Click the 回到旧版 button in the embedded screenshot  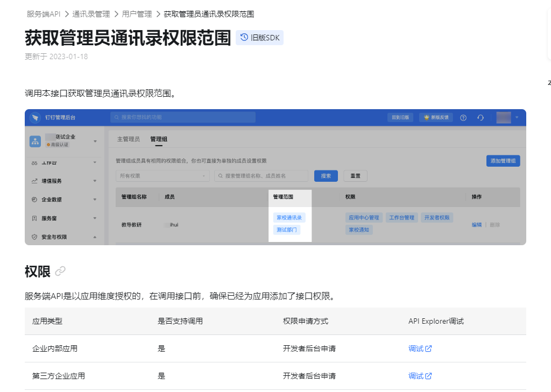point(400,117)
